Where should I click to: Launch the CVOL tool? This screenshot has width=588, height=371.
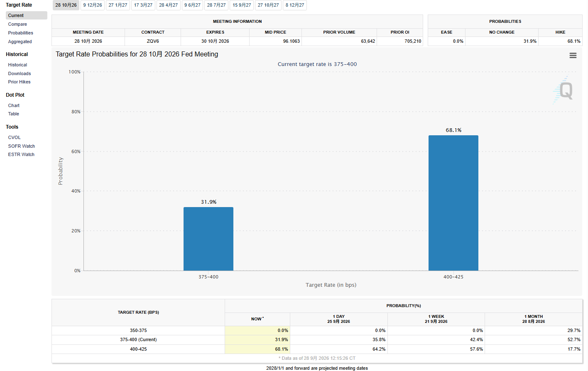[x=14, y=137]
